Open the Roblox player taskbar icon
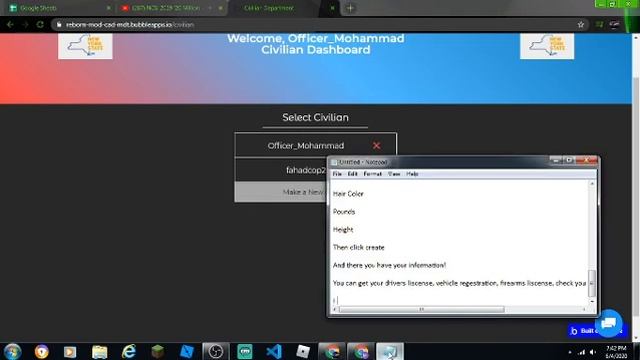The width and height of the screenshot is (640, 360). pyautogui.click(x=303, y=351)
